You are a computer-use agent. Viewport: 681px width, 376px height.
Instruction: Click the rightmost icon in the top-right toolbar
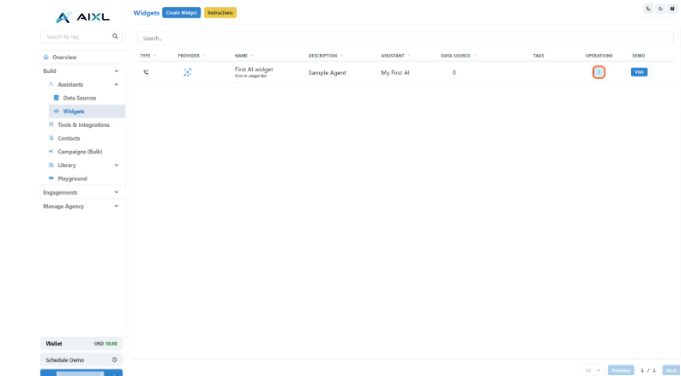(672, 9)
